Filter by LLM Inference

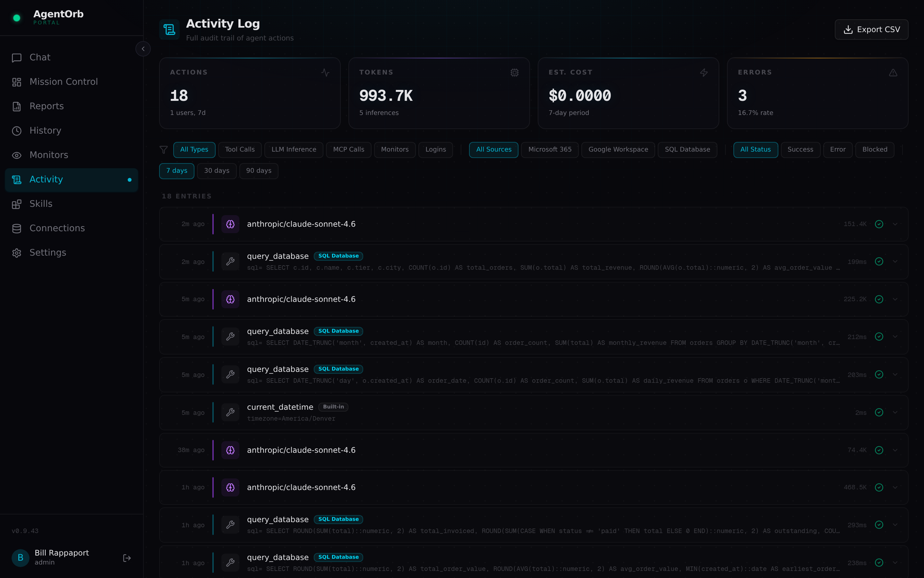(294, 149)
